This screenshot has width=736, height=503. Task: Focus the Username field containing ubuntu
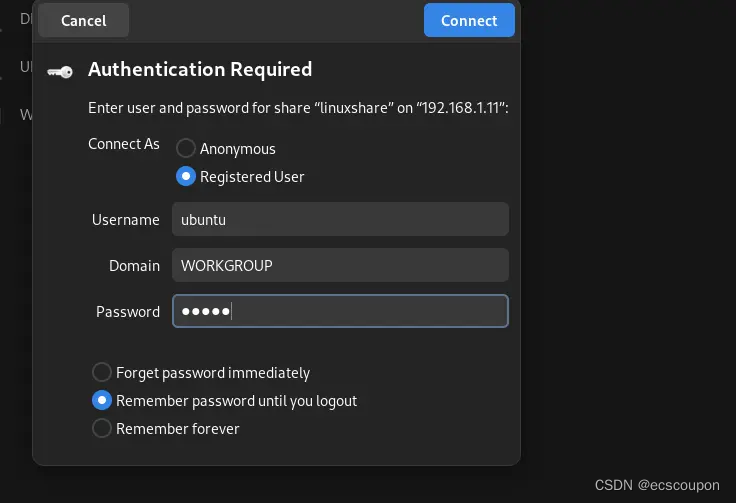[x=340, y=219]
